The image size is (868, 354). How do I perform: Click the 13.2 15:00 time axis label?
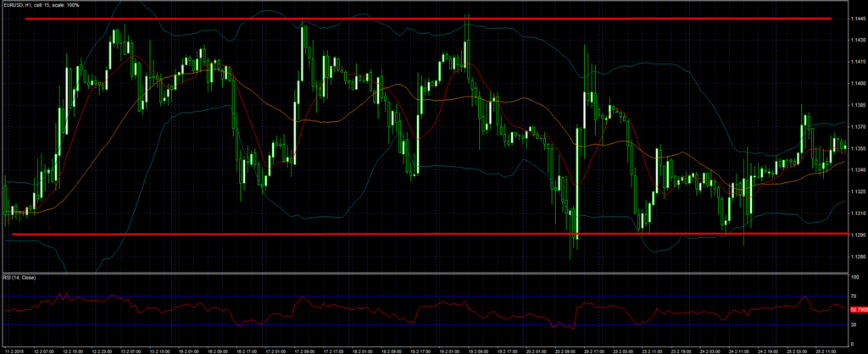pos(159,351)
